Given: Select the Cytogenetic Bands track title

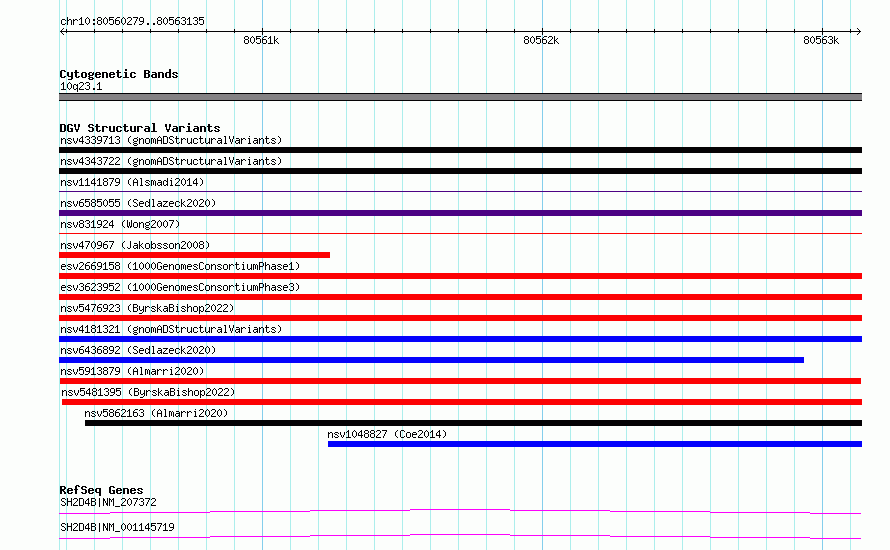Looking at the screenshot, I should tap(119, 74).
